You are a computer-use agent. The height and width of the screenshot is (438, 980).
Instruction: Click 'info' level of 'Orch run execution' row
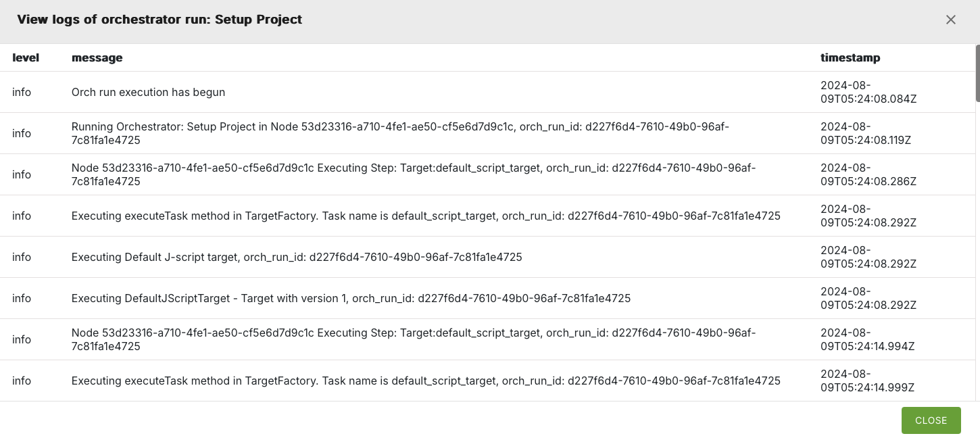22,92
